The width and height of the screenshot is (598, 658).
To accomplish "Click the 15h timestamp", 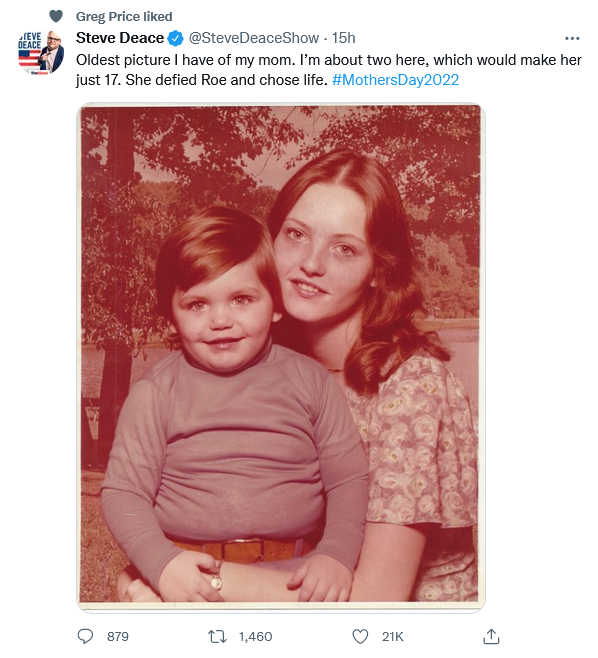I will [344, 38].
